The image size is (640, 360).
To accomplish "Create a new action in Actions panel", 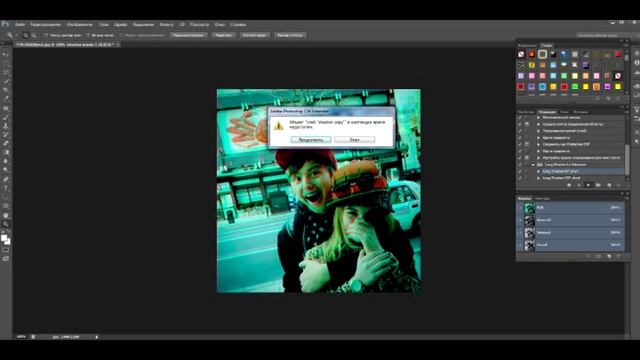I will point(609,185).
